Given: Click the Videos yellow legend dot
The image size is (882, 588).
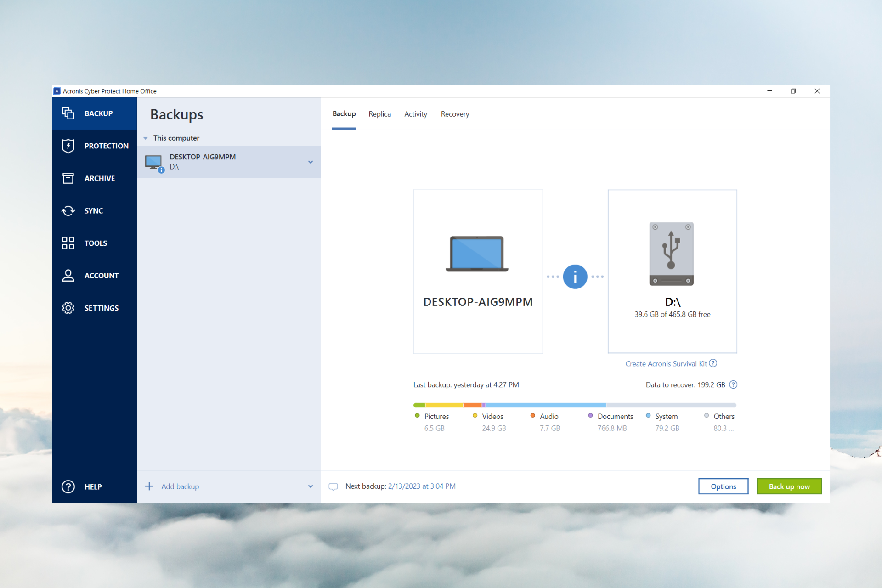Looking at the screenshot, I should coord(475,416).
